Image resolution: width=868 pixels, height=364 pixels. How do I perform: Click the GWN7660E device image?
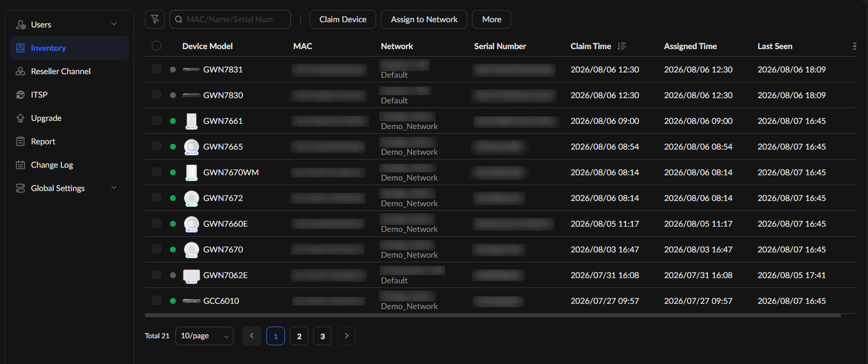(x=191, y=224)
